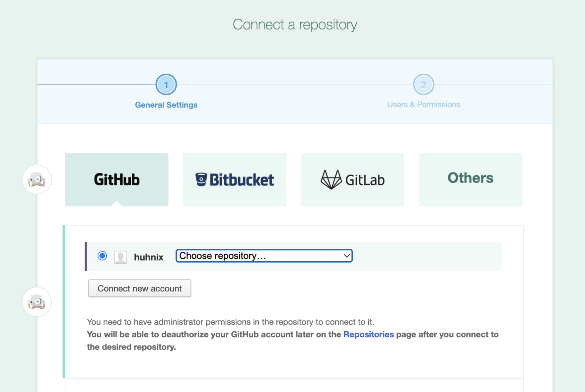The image size is (585, 392).
Task: Click the highlighted huhnix account row
Action: tap(413, 257)
